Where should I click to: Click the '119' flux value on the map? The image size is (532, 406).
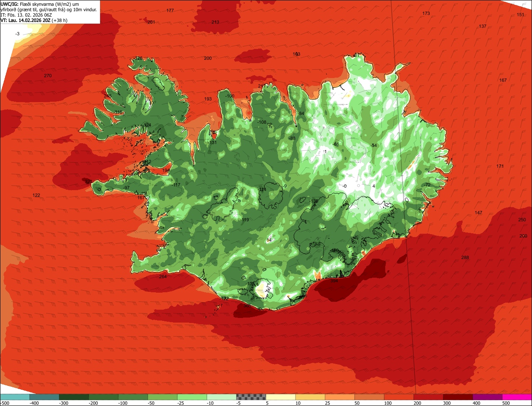[245, 220]
